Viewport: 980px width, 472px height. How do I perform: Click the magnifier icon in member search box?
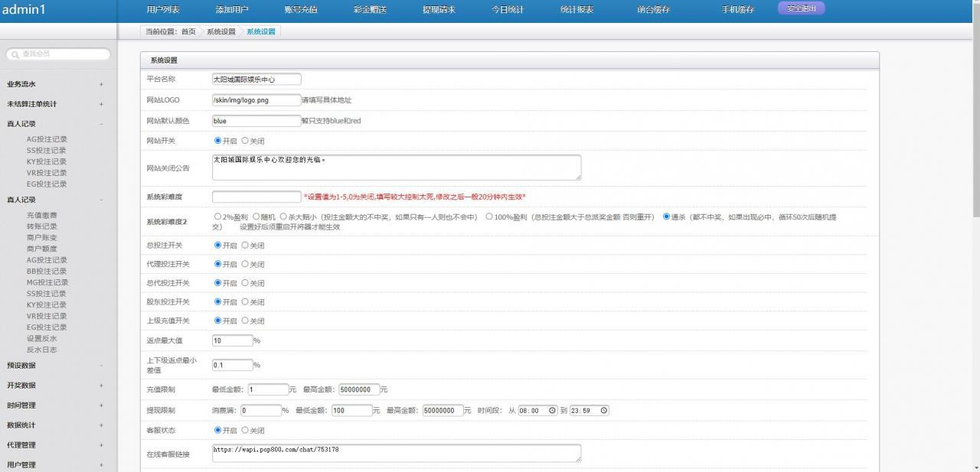pyautogui.click(x=15, y=54)
